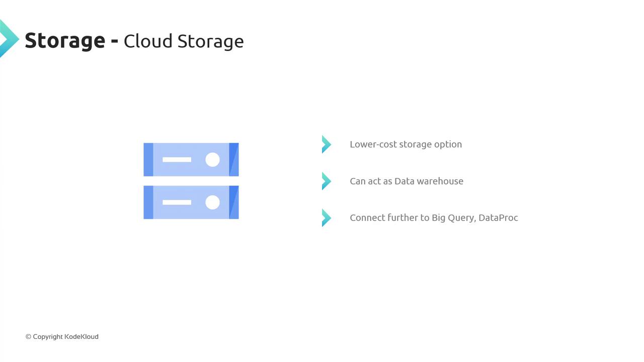
Task: Click the chevron bullet beside "Can act as Data warehouse"
Action: (x=327, y=181)
